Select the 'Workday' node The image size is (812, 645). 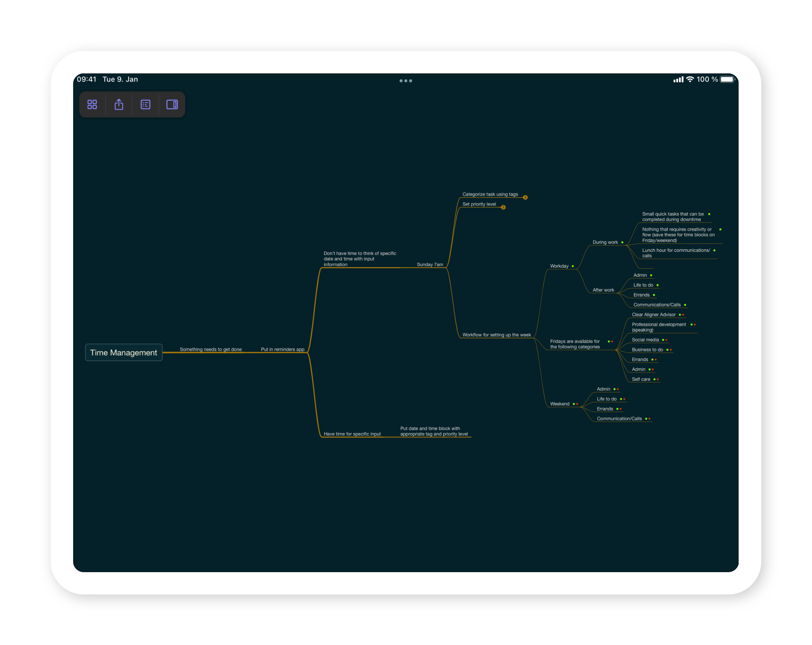coord(559,266)
